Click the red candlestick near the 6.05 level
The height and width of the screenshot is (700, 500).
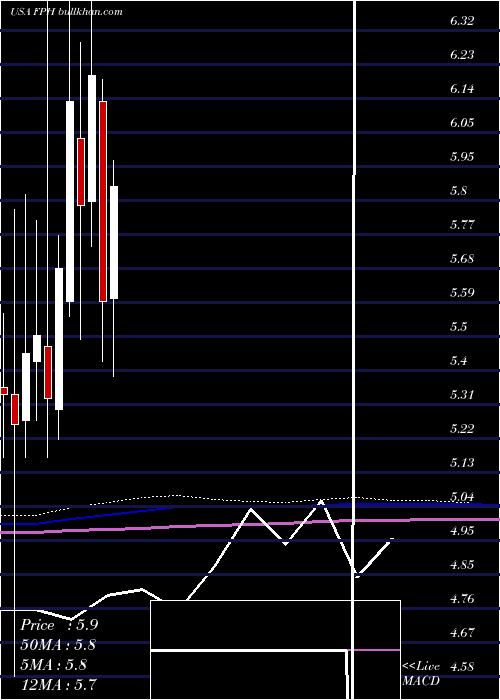81,172
